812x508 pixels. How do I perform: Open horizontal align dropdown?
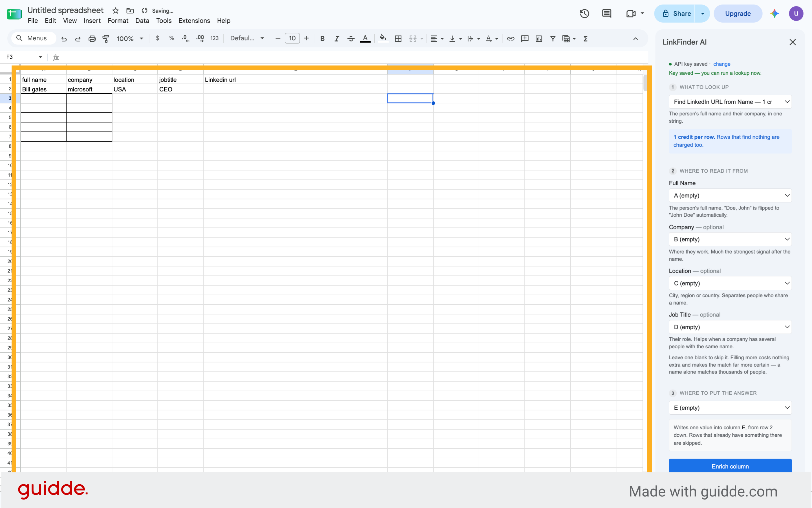point(437,39)
